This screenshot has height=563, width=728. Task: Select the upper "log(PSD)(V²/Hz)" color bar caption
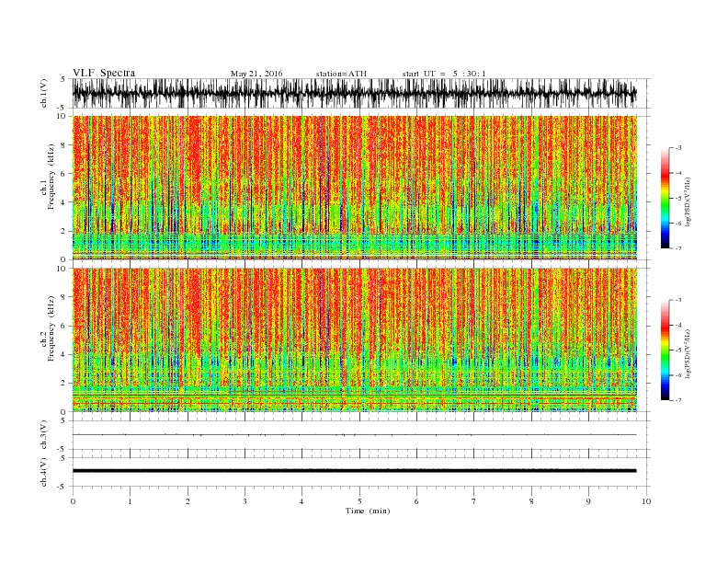(x=688, y=202)
